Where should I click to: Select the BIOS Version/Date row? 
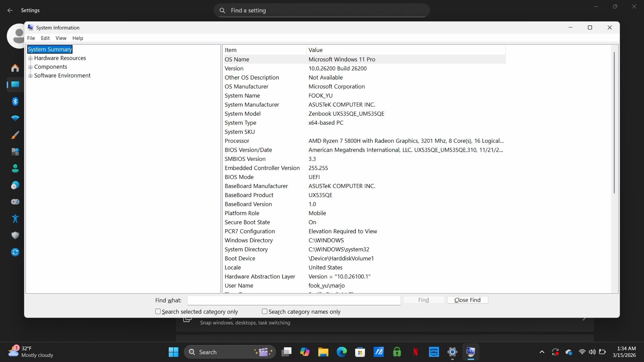tap(364, 150)
